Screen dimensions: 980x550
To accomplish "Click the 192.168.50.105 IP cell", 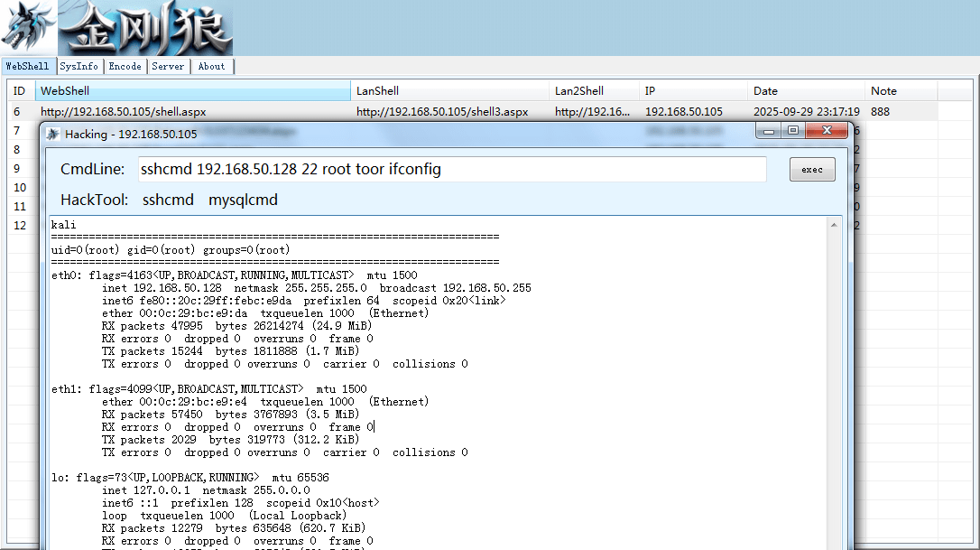I will 684,111.
